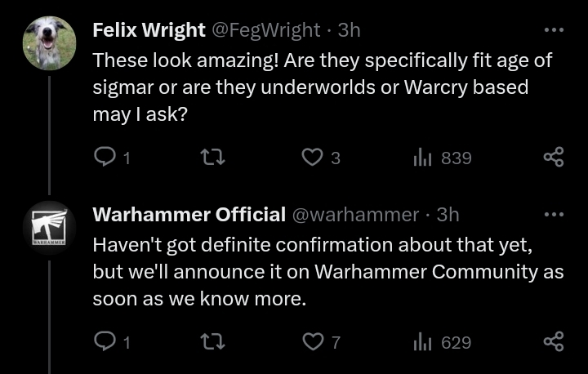This screenshot has height=374, width=588.
Task: Open the @FegWright handle link
Action: [x=266, y=30]
